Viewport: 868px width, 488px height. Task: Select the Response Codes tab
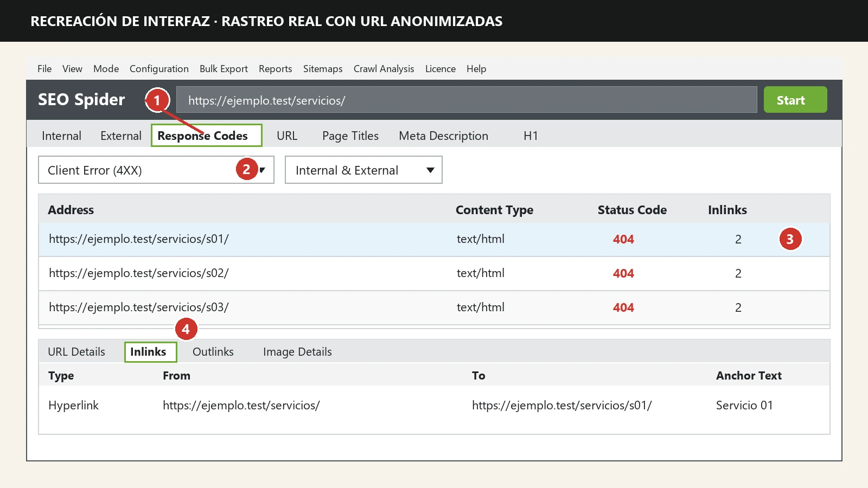tap(207, 135)
